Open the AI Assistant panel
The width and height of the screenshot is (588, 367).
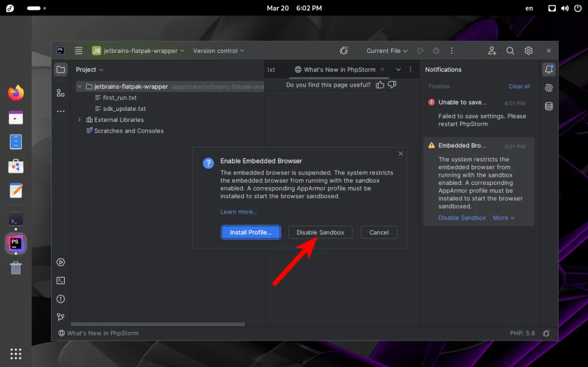click(548, 87)
